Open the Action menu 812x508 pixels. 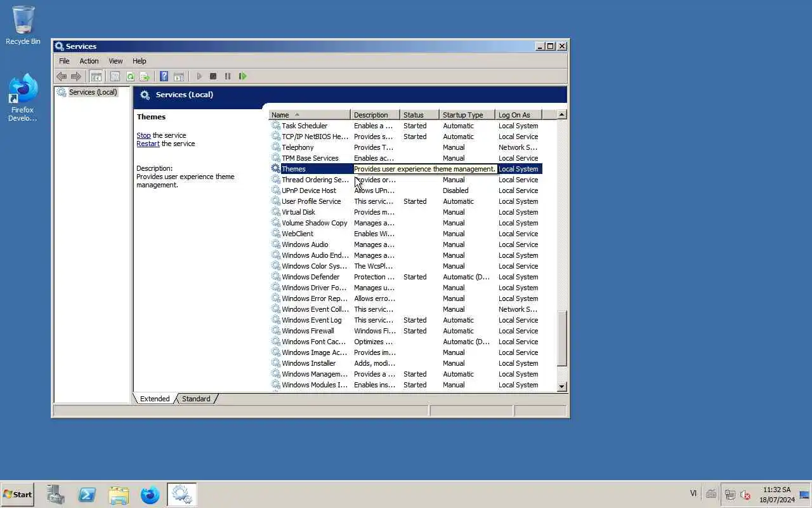click(89, 61)
